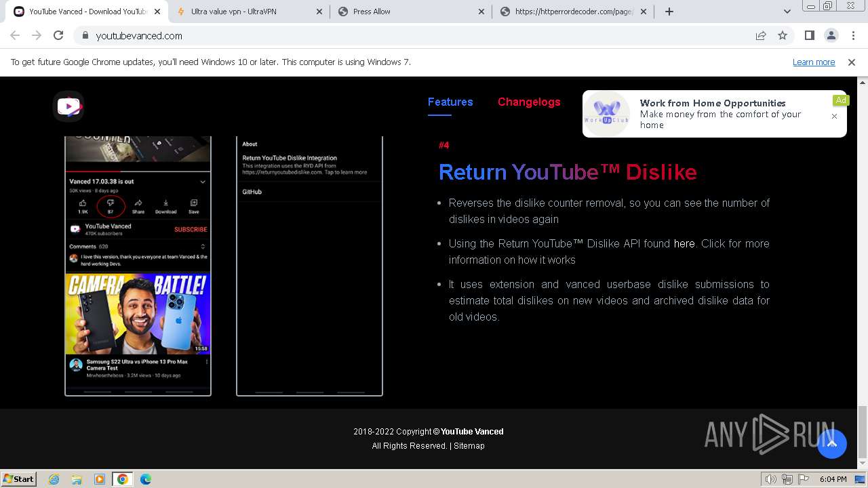Follow the 'here' Dislike API link
The image size is (868, 488).
[x=684, y=243]
